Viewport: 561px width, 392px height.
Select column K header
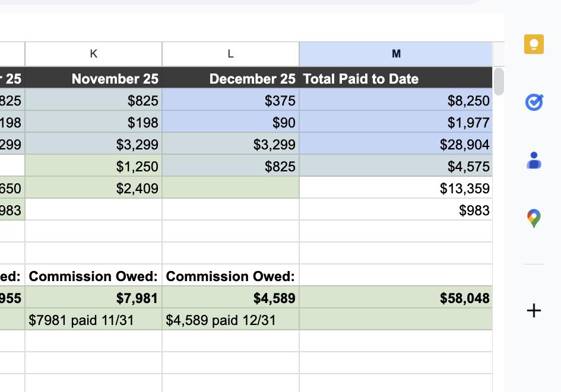pyautogui.click(x=93, y=53)
